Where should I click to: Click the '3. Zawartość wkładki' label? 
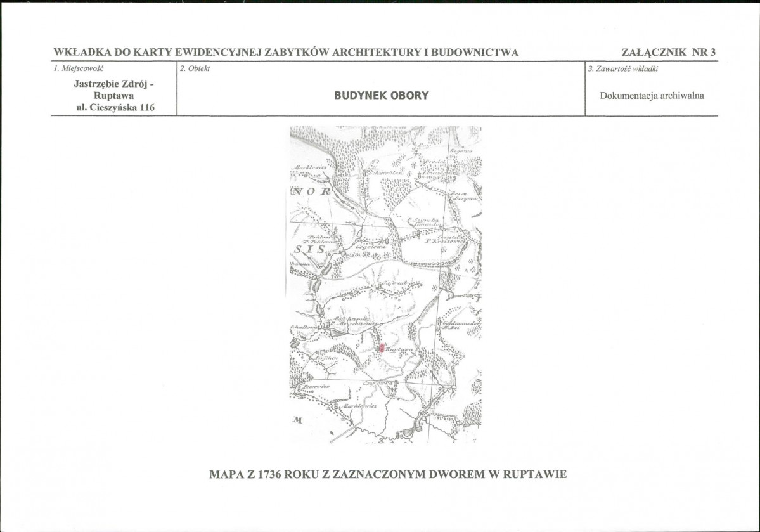click(x=623, y=69)
